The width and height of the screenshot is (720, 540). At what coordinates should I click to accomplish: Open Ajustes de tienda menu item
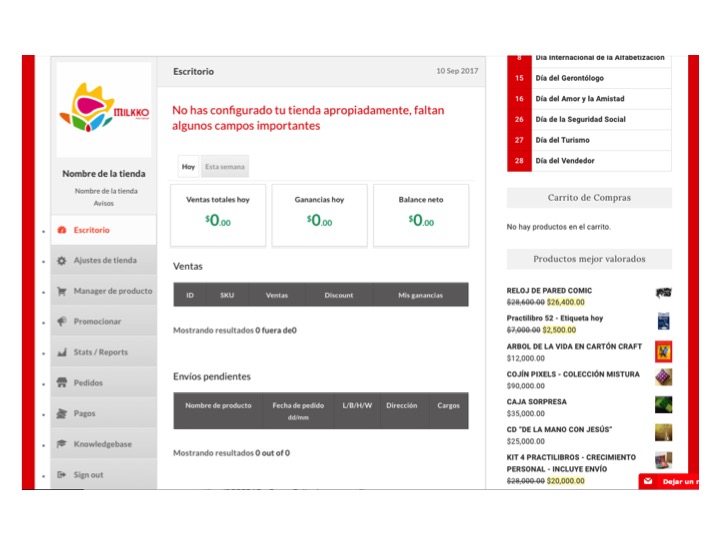tap(104, 260)
